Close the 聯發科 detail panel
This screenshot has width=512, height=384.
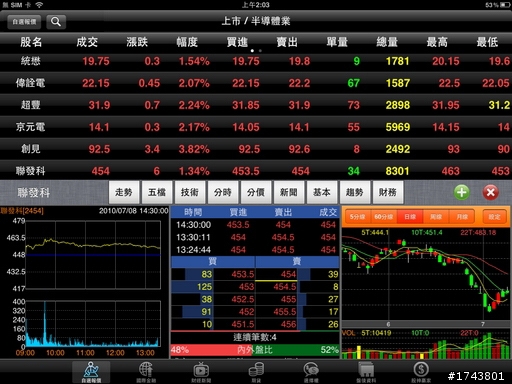click(x=491, y=192)
